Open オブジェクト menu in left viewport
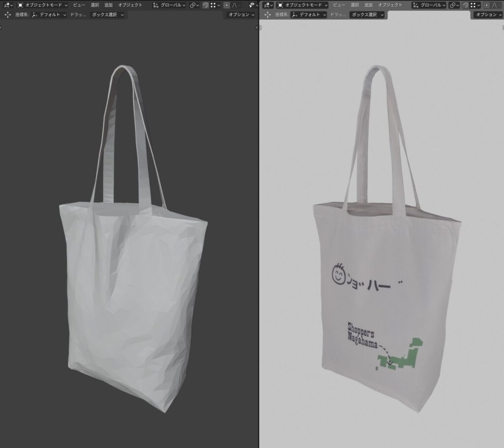This screenshot has width=504, height=448. click(130, 5)
